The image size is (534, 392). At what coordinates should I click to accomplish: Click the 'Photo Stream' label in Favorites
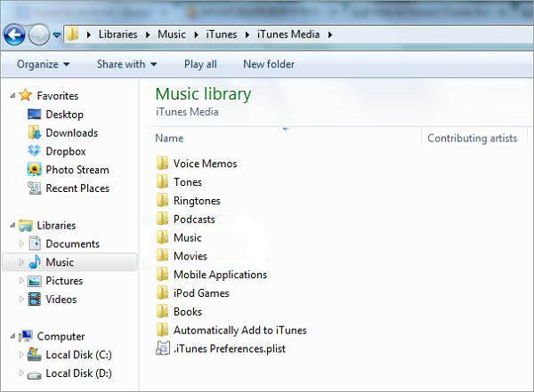[77, 170]
